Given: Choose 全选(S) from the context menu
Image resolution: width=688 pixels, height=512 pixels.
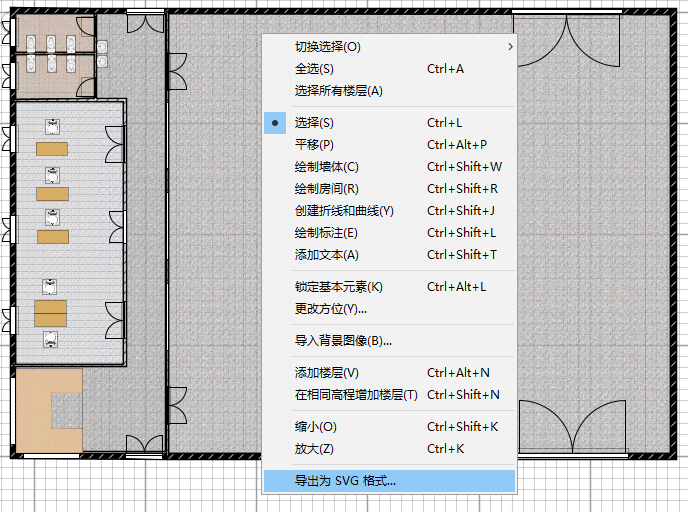Looking at the screenshot, I should click(x=389, y=68).
